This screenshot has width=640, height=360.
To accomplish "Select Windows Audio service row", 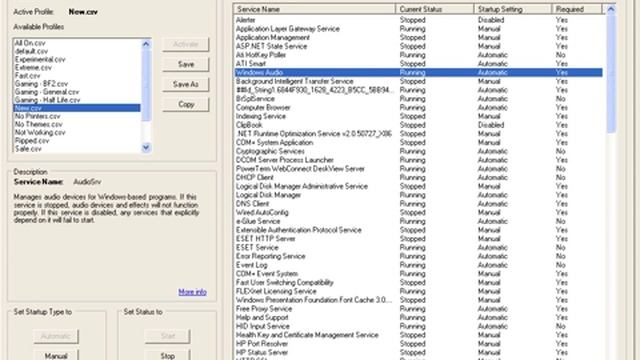I will (x=418, y=72).
